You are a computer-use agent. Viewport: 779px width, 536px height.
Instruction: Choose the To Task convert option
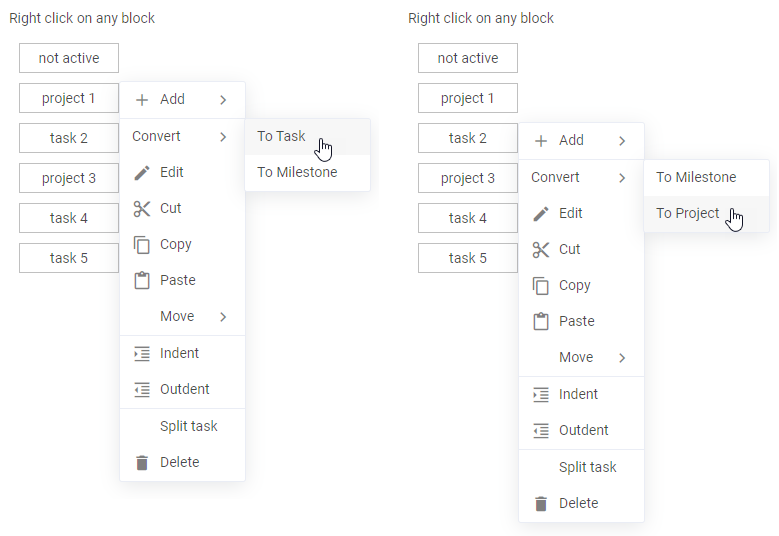pyautogui.click(x=281, y=136)
